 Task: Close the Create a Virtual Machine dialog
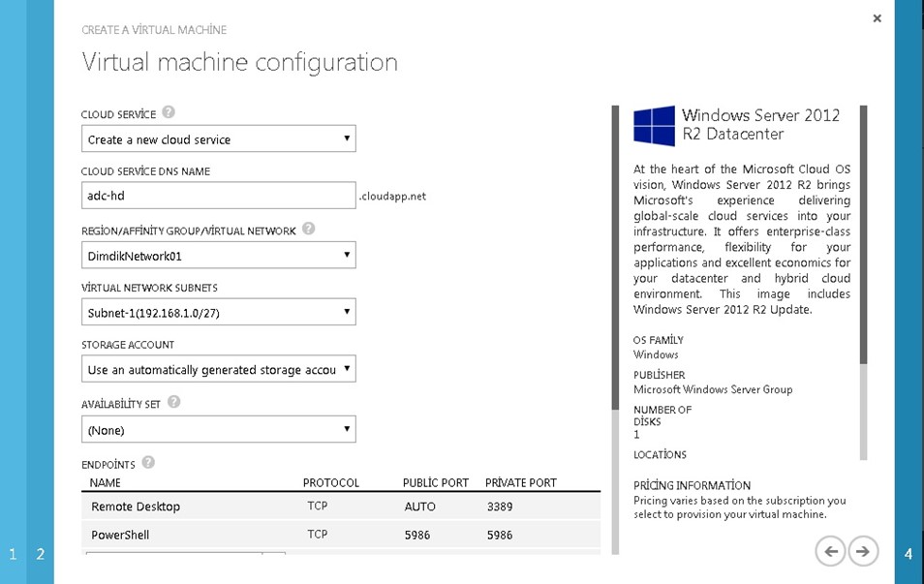tap(877, 18)
